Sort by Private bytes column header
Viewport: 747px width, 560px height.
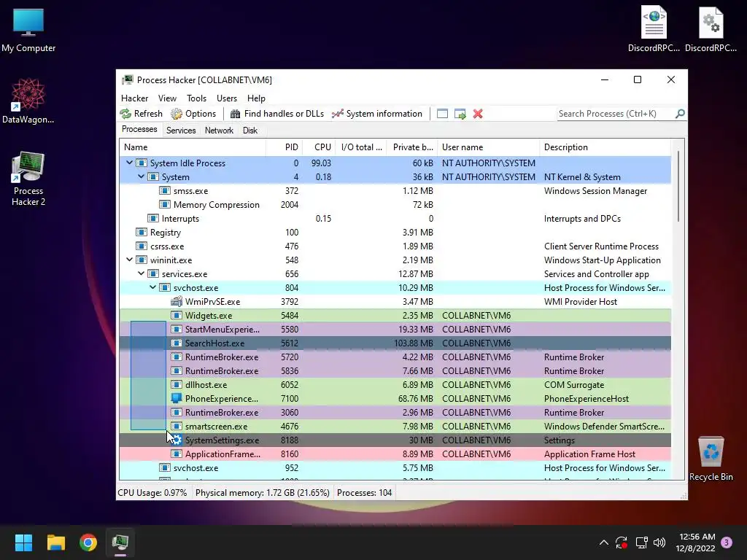pos(412,147)
